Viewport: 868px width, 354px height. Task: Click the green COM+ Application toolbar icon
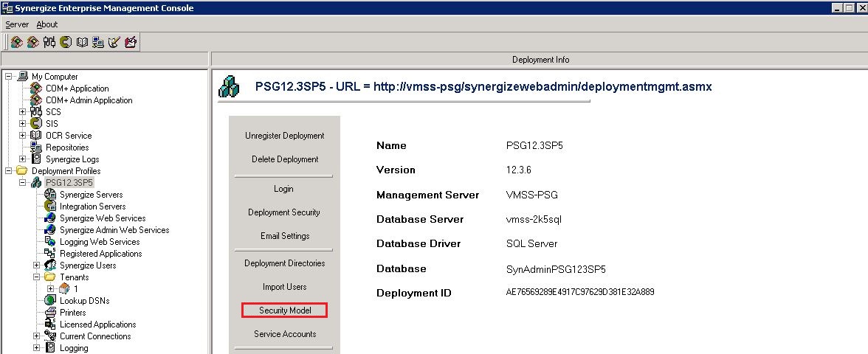tap(16, 42)
